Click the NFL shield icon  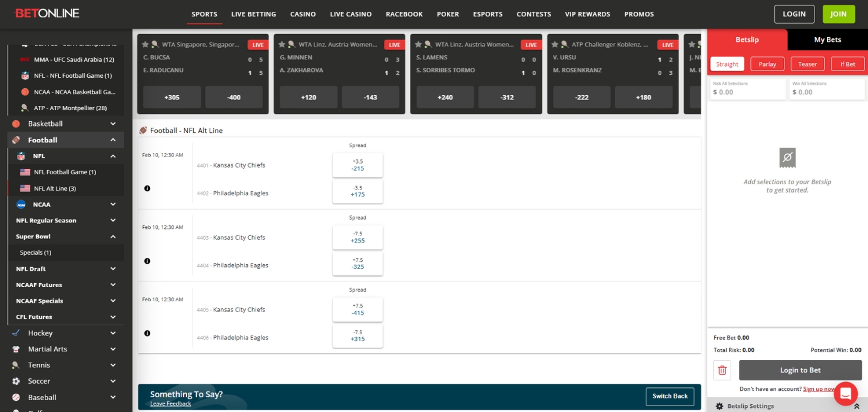pos(21,156)
